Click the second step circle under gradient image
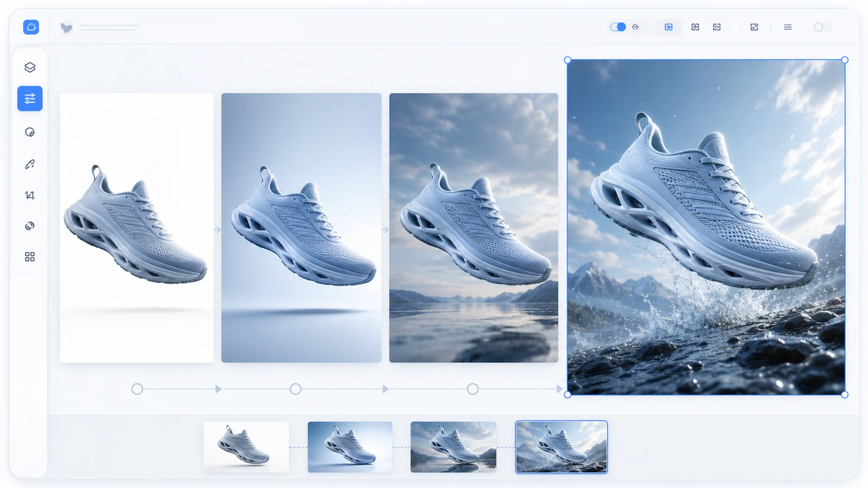Image resolution: width=868 pixels, height=488 pixels. click(296, 389)
